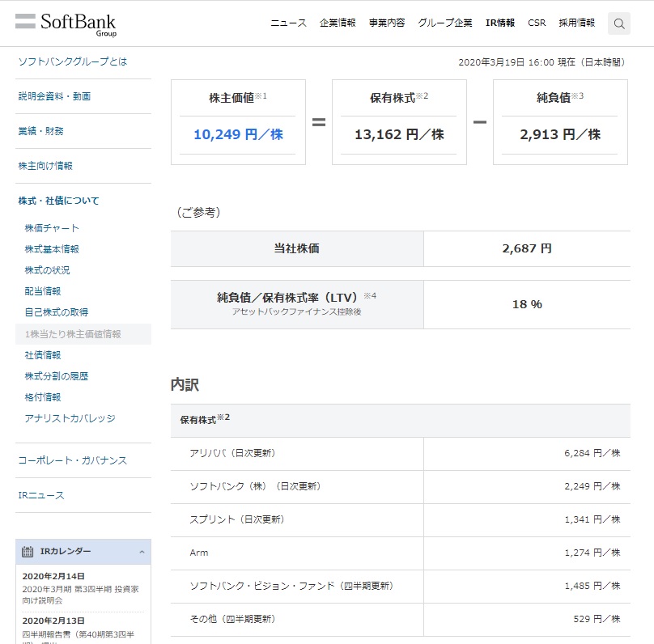Open the IR情報 navigation tab

(499, 23)
